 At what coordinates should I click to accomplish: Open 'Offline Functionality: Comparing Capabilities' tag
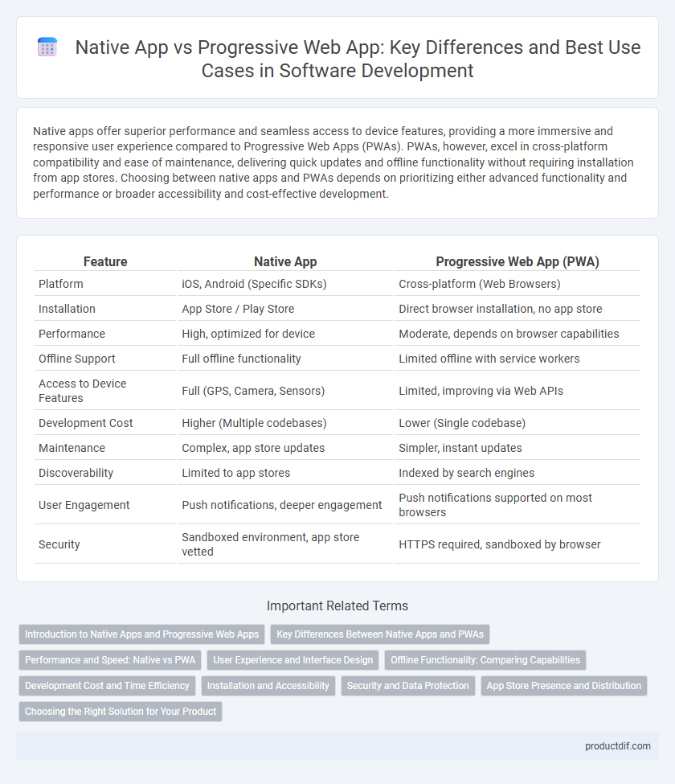pos(485,660)
